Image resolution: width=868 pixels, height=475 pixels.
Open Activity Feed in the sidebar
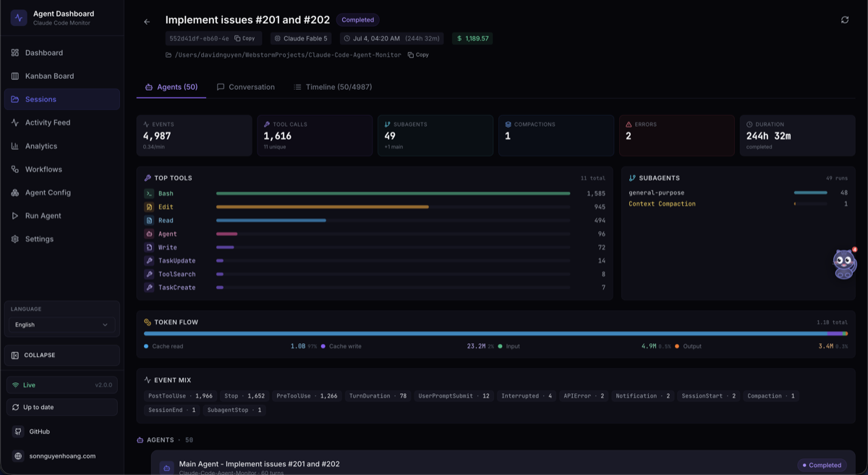[62, 122]
